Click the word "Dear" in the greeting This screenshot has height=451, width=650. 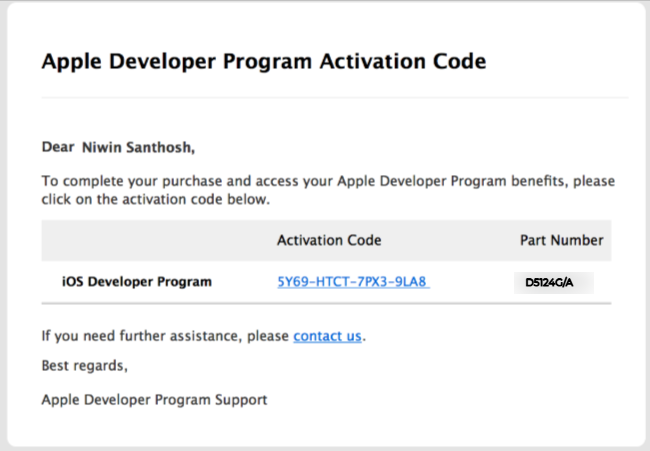pyautogui.click(x=58, y=148)
